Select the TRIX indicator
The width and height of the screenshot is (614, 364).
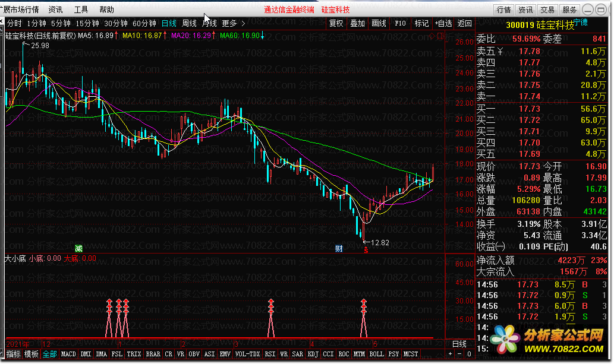point(134,354)
